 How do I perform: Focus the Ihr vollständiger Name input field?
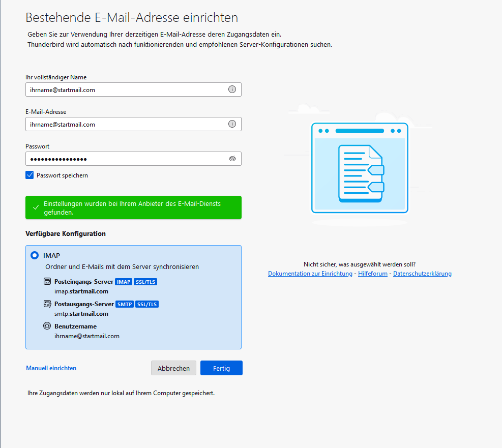coord(133,89)
